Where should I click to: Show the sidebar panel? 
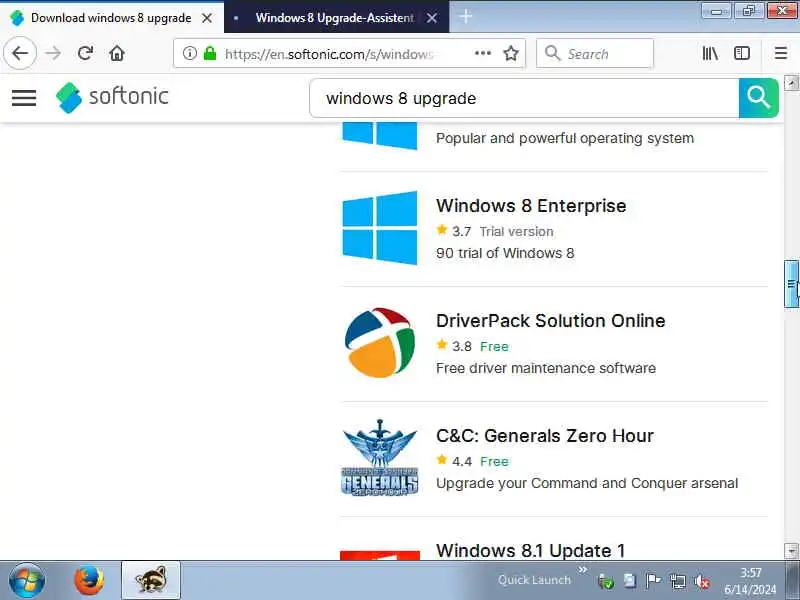pos(742,53)
